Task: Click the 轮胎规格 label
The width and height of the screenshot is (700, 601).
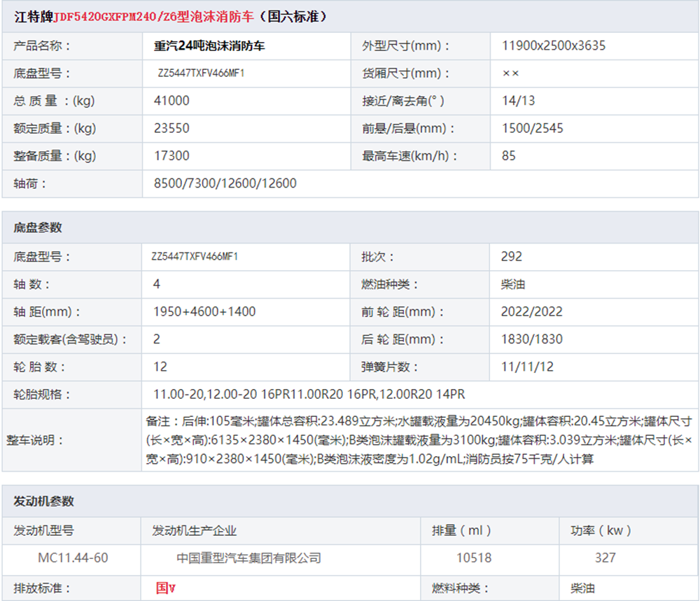Action: [41, 395]
